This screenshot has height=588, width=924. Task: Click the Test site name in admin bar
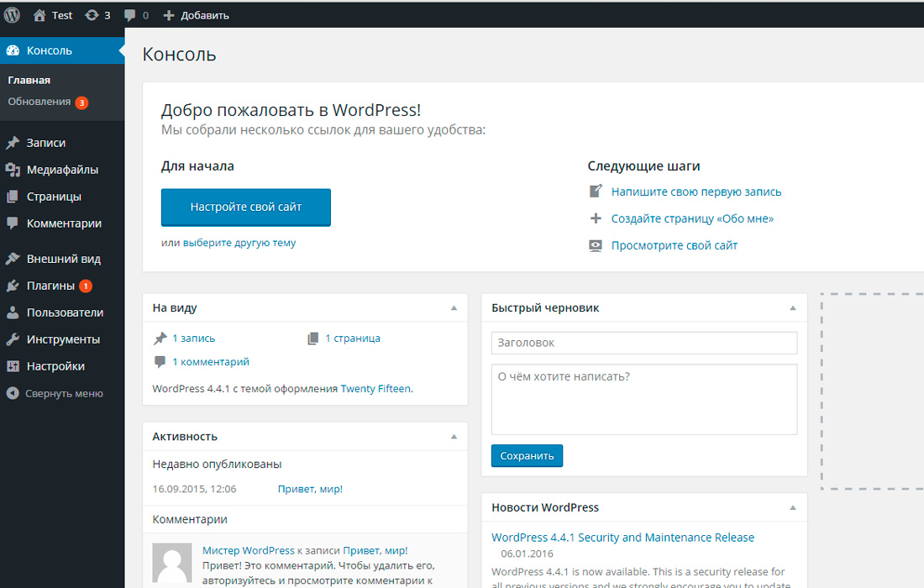coord(62,16)
